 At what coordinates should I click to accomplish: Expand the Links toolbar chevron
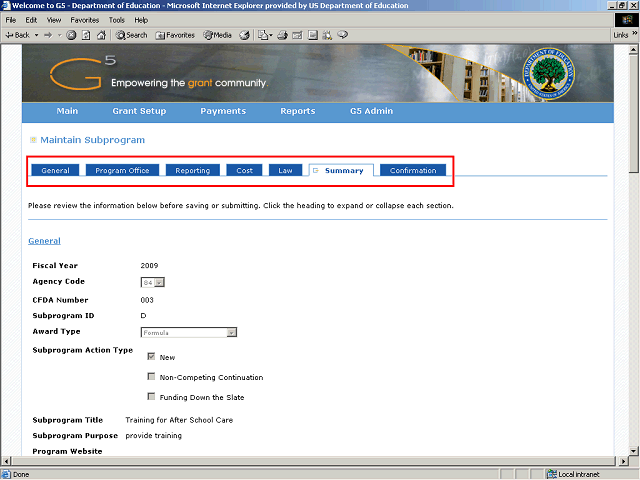pos(635,33)
